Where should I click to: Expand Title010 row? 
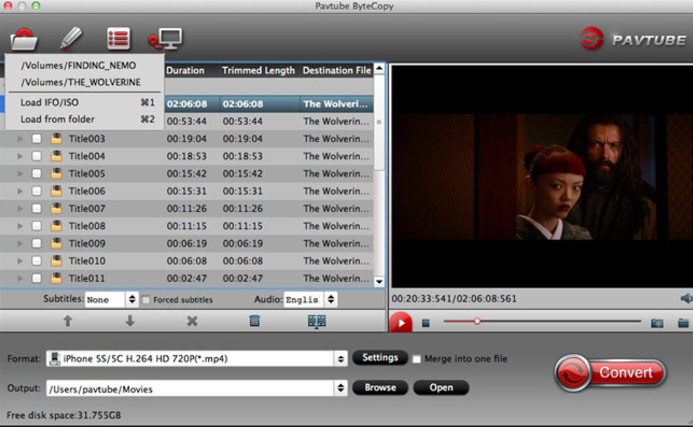point(20,261)
